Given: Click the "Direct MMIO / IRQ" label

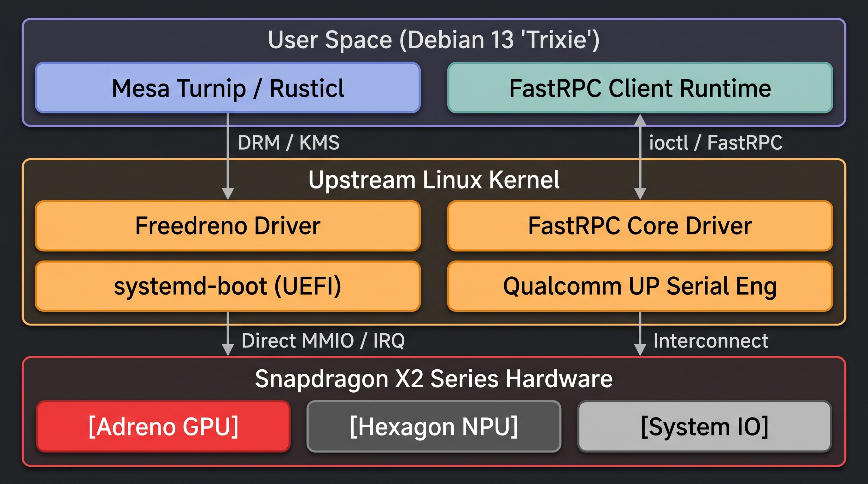Looking at the screenshot, I should click(323, 341).
